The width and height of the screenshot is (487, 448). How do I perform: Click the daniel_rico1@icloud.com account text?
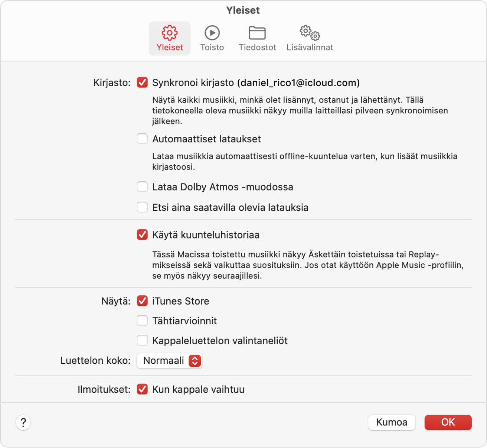[x=298, y=82]
